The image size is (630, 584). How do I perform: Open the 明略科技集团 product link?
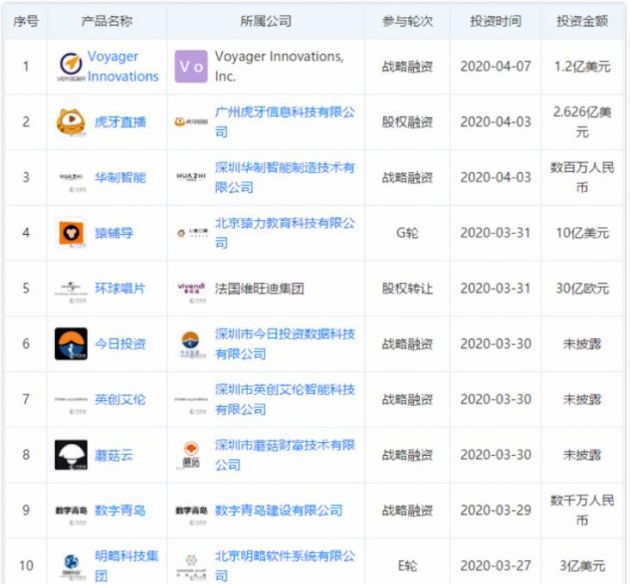coord(127,566)
